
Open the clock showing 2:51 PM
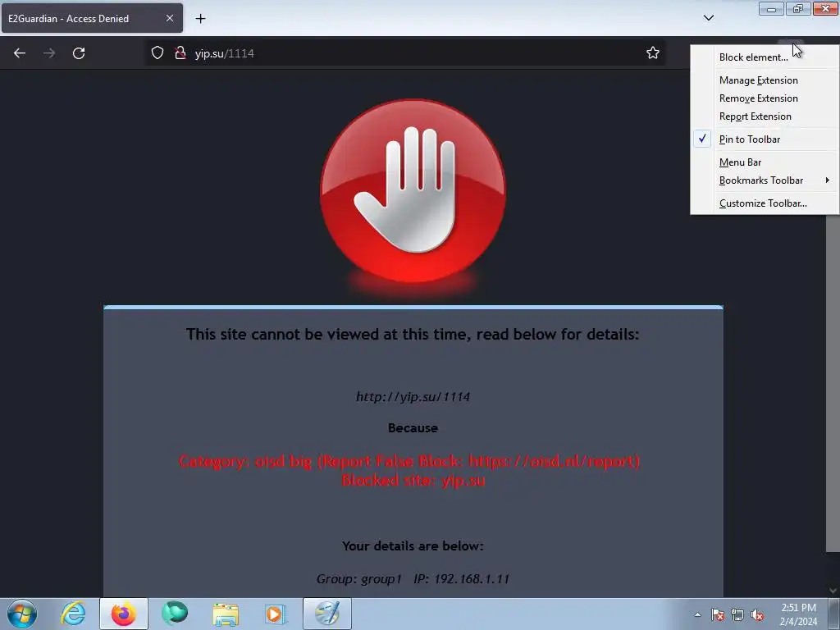click(798, 614)
